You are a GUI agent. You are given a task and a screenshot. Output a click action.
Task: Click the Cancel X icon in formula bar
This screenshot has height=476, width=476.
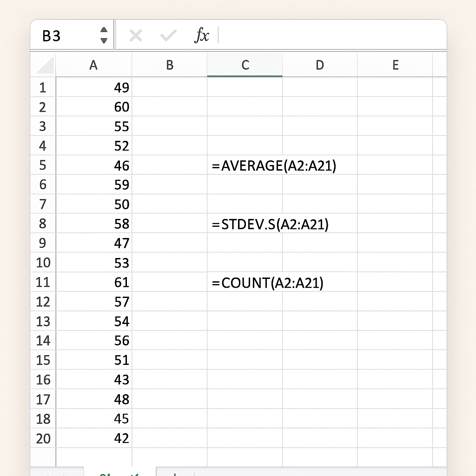[135, 35]
